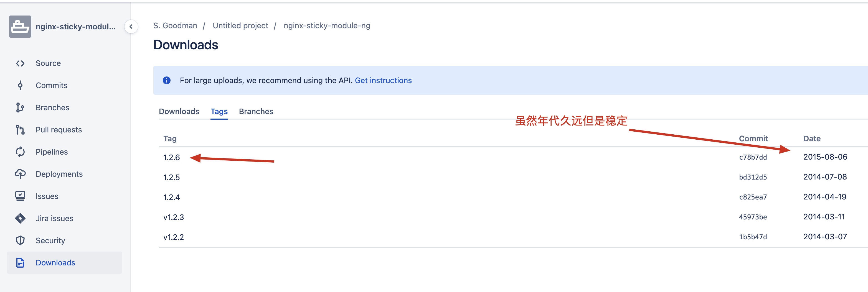Screen dimensions: 868x292
Task: Open Issues via the sidebar icon
Action: [20, 196]
